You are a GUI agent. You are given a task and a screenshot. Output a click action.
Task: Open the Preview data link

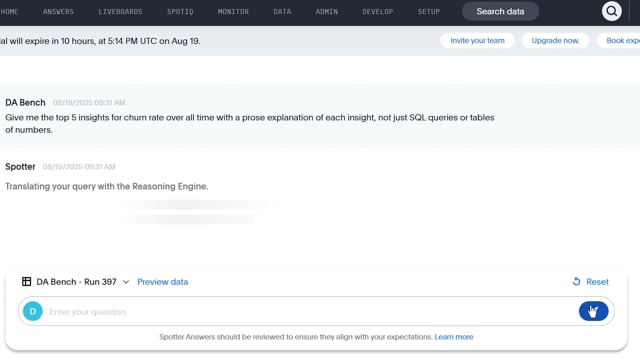162,282
